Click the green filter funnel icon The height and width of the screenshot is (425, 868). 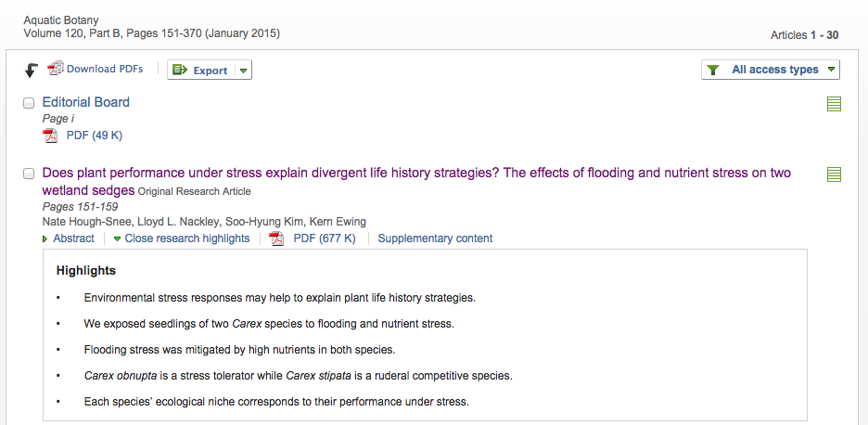click(713, 70)
